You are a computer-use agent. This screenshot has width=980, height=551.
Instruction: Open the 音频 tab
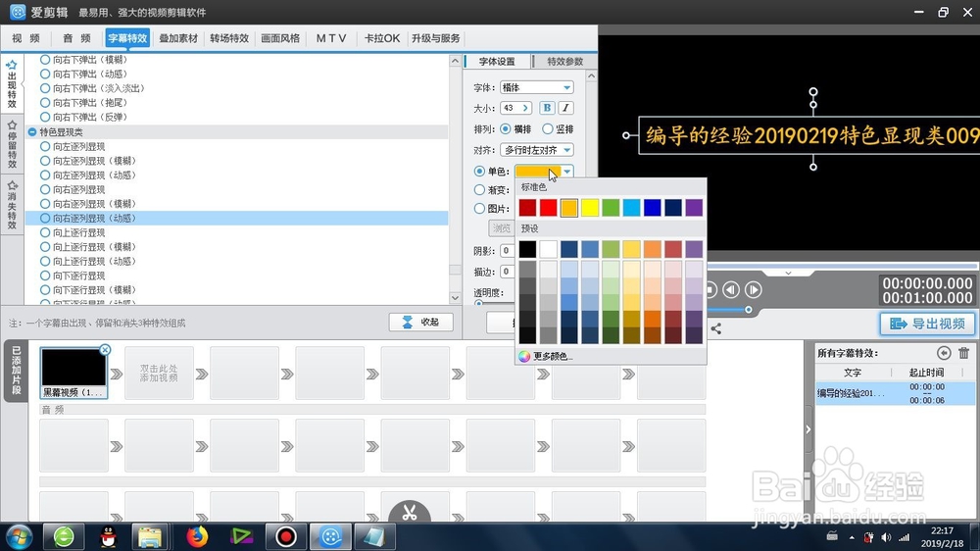pyautogui.click(x=76, y=38)
